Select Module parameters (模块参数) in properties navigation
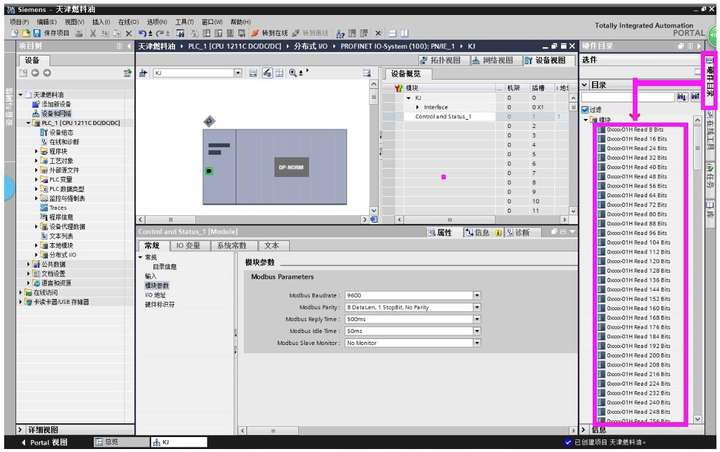720x452 pixels. [x=157, y=286]
